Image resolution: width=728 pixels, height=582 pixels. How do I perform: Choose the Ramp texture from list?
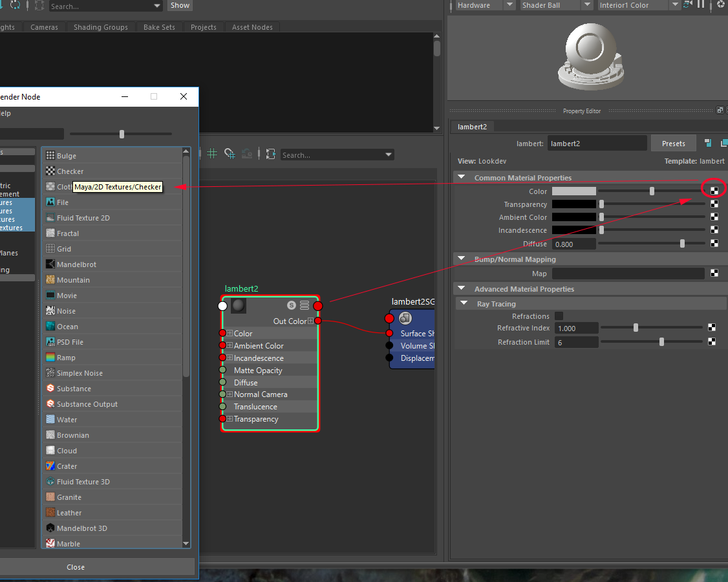(x=66, y=358)
